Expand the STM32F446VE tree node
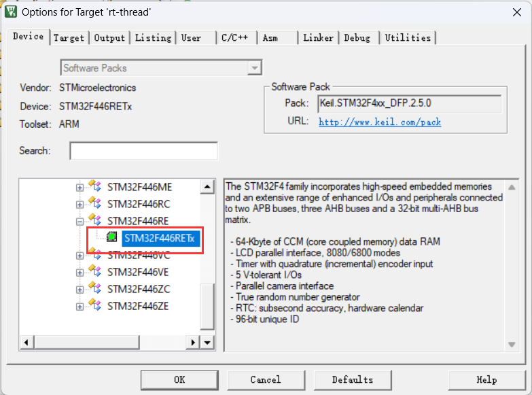 (x=79, y=273)
